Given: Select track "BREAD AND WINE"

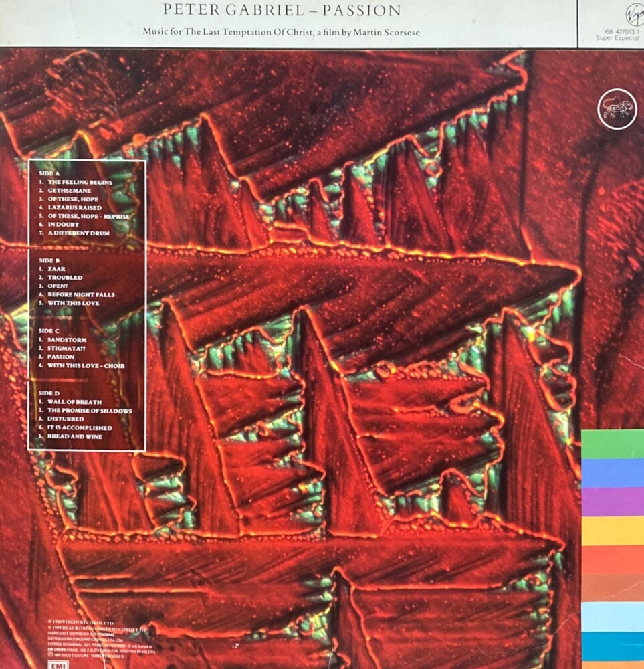Looking at the screenshot, I should pyautogui.click(x=74, y=436).
